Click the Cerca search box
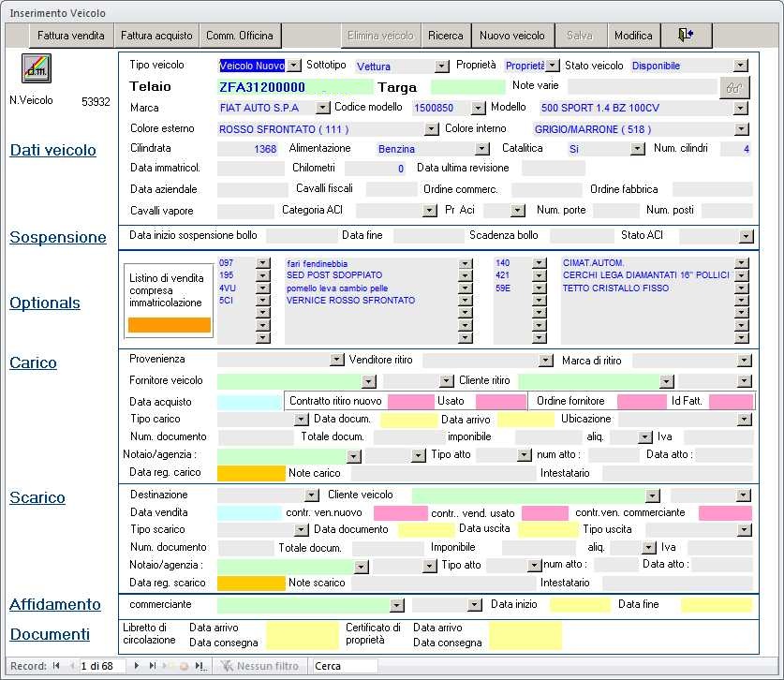The height and width of the screenshot is (680, 784). tap(345, 666)
